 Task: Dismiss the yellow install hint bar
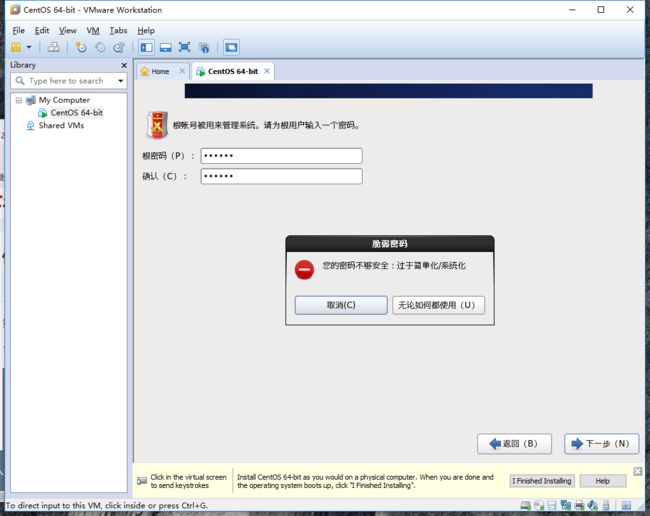[638, 471]
